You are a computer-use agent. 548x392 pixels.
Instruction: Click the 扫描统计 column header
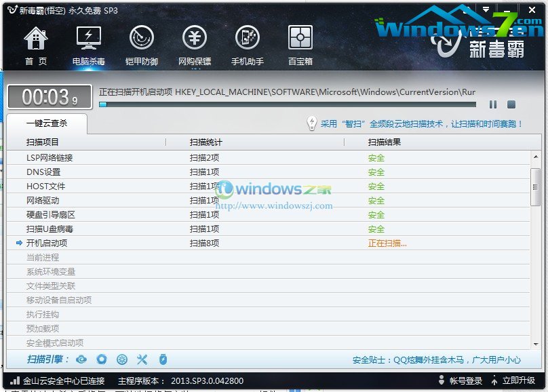(x=206, y=142)
